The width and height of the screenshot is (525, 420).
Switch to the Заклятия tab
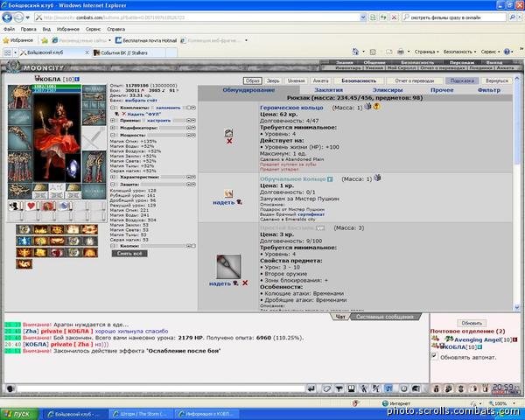pos(328,90)
